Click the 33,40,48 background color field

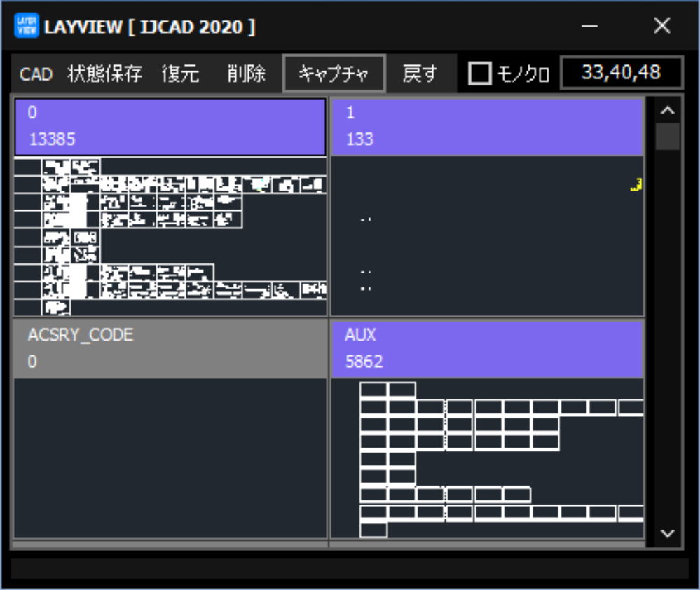[621, 73]
